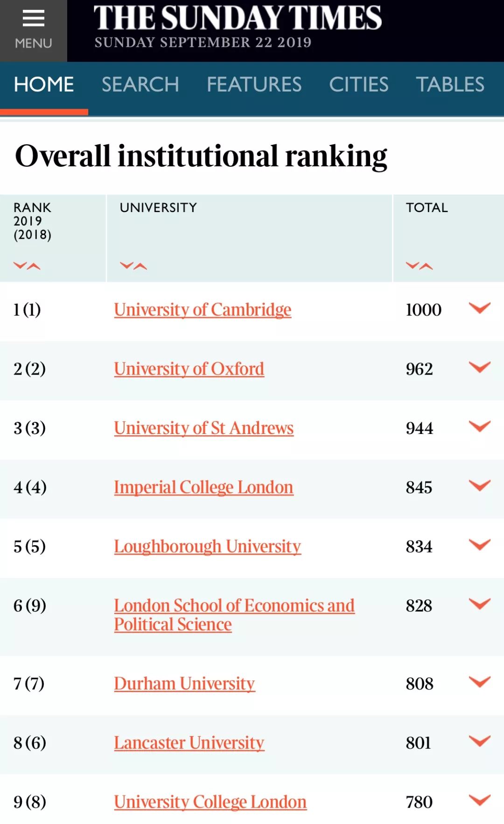Expand details for Imperial College London

(480, 486)
